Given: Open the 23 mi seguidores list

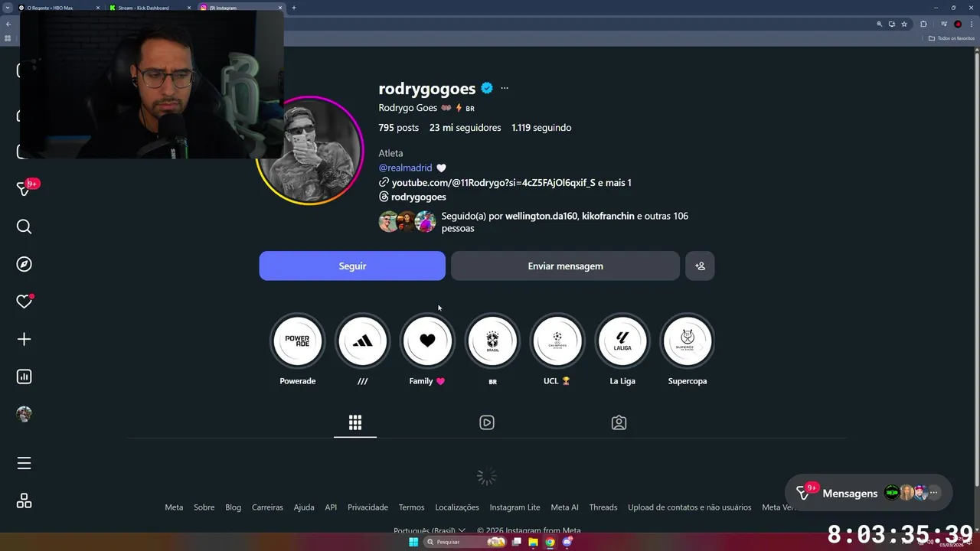Looking at the screenshot, I should pos(465,128).
